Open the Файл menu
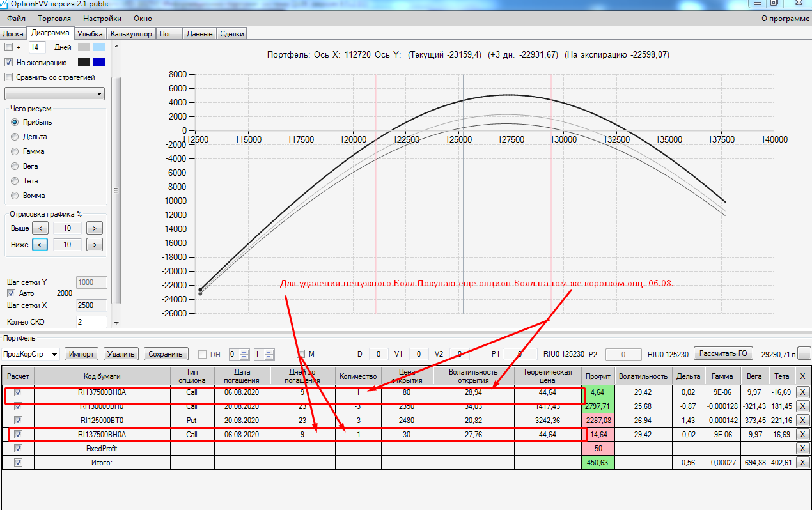This screenshot has width=812, height=510. pyautogui.click(x=17, y=19)
